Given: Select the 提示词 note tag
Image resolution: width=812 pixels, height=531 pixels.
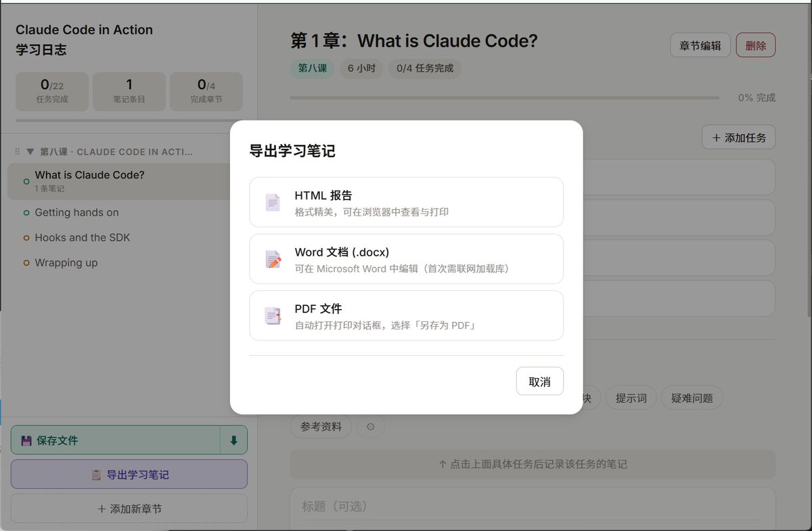Looking at the screenshot, I should [x=631, y=398].
